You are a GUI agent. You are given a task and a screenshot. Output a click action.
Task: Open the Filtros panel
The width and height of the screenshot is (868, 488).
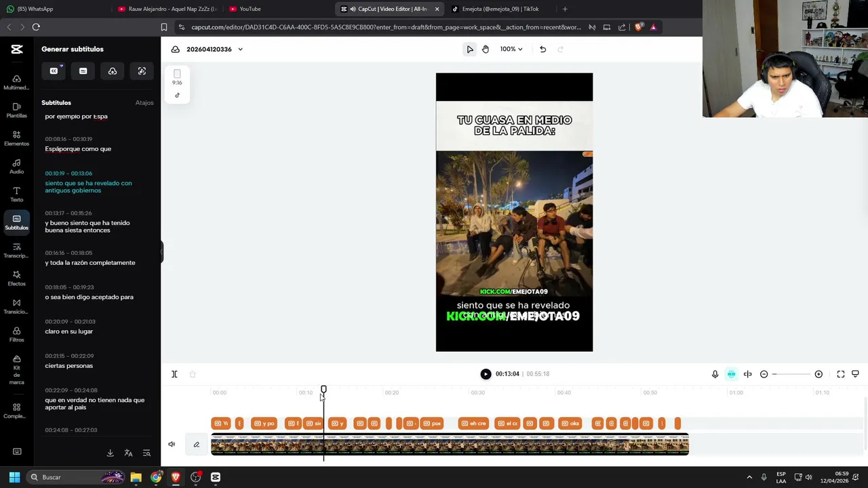tap(16, 335)
